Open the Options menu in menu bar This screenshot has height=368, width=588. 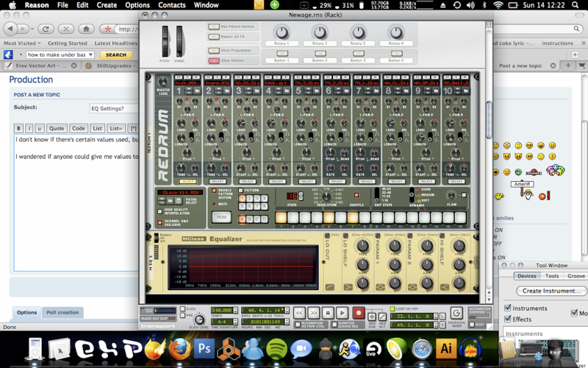pos(137,5)
